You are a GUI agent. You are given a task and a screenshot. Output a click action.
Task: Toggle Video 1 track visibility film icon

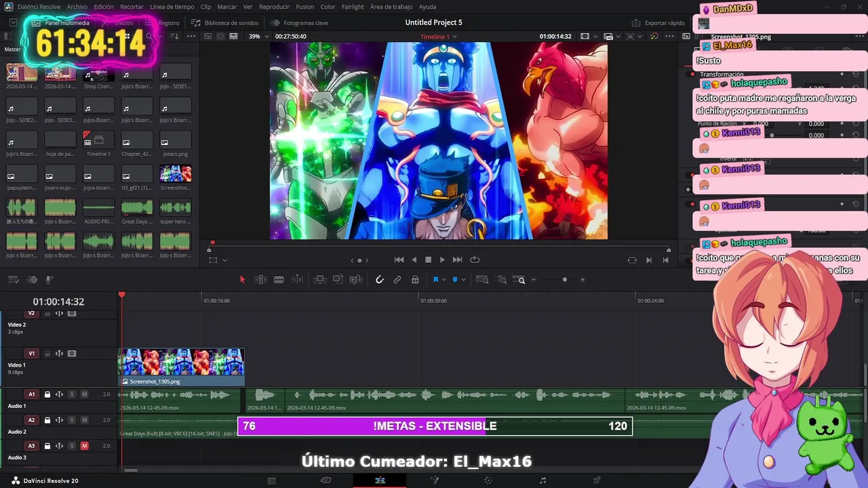pyautogui.click(x=72, y=354)
